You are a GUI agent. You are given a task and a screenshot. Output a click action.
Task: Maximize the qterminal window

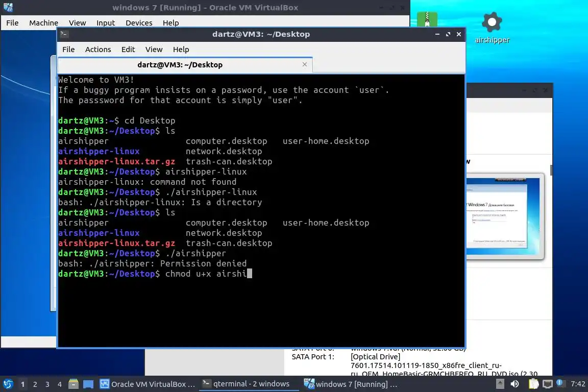[x=448, y=34]
